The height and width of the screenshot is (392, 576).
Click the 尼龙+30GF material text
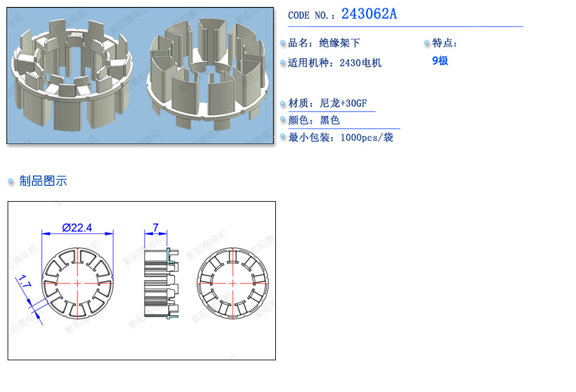[343, 103]
